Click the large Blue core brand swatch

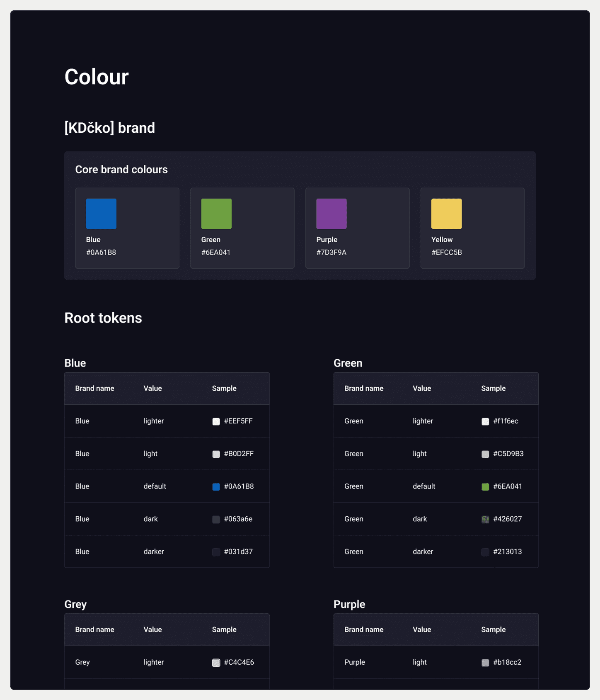click(101, 214)
